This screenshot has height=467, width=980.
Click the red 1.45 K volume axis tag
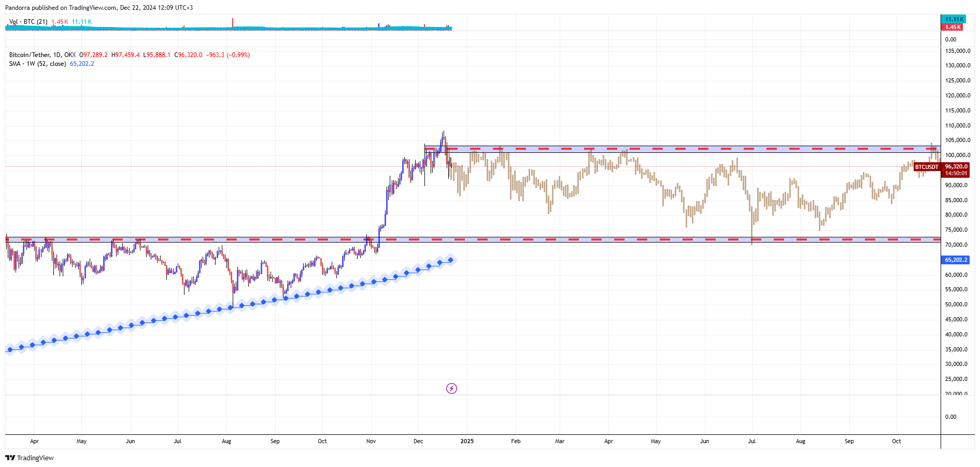(x=953, y=27)
